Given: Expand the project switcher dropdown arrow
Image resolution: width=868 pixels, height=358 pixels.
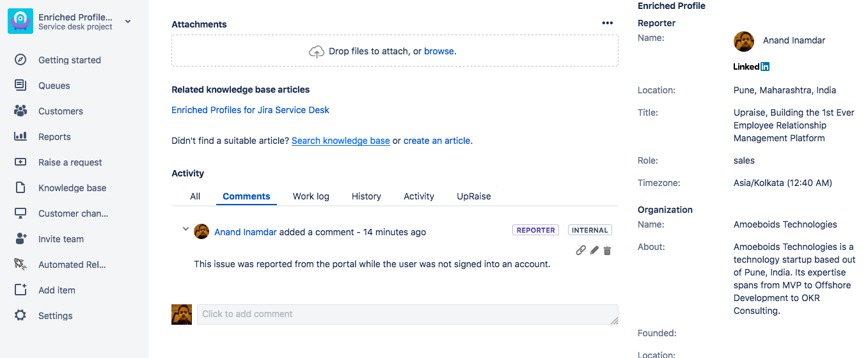Looking at the screenshot, I should (128, 22).
